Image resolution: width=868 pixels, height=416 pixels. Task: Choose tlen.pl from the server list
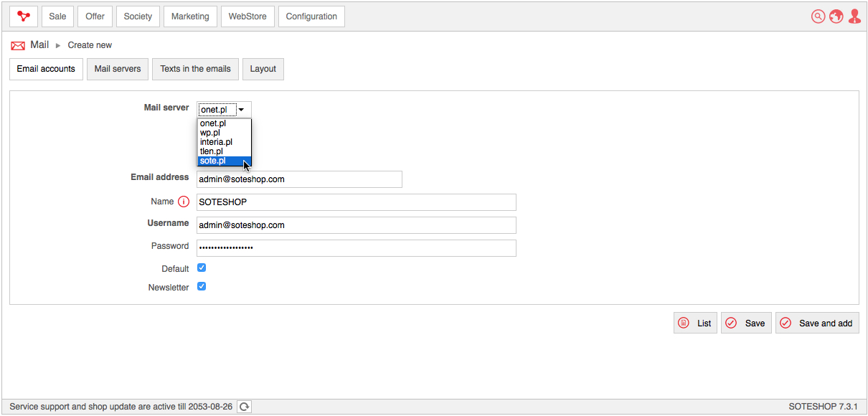point(225,151)
